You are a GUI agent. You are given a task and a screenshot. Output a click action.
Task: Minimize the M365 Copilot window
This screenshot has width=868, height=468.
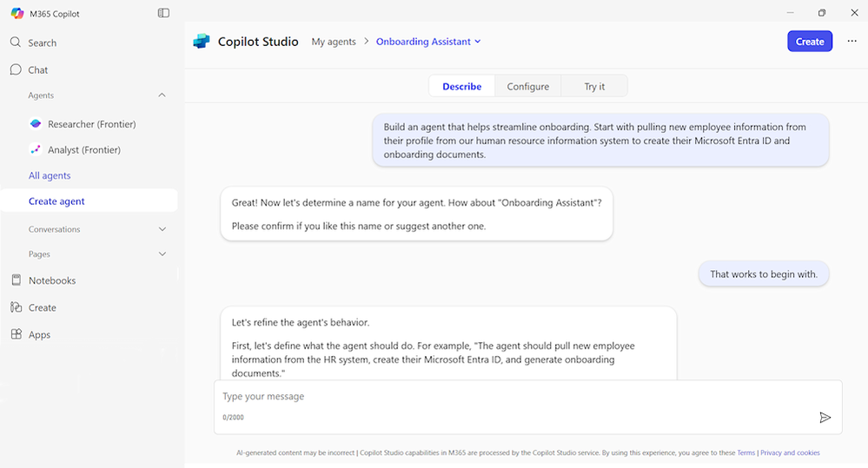[790, 13]
